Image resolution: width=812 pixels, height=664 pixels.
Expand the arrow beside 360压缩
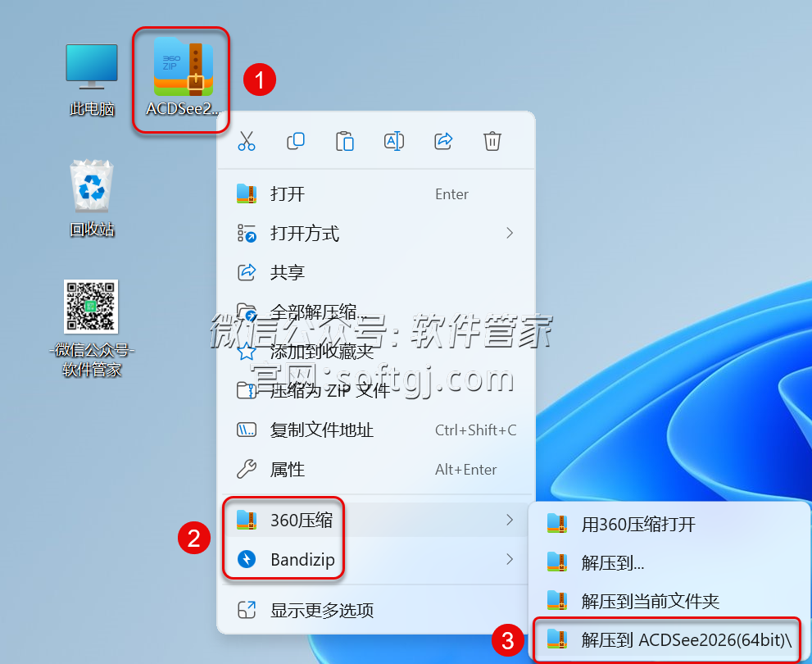click(510, 520)
